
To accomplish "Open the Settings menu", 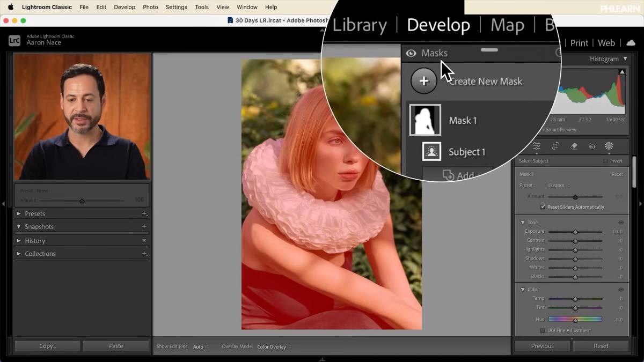I will [176, 7].
